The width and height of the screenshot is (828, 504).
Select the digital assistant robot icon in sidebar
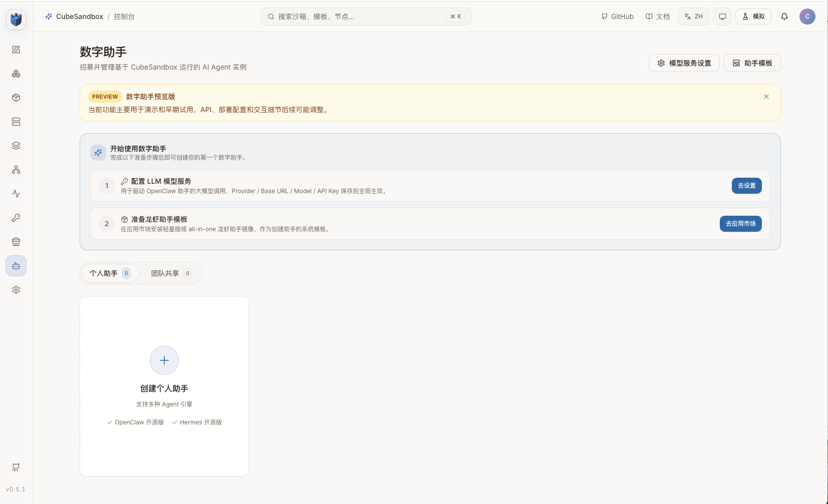point(16,266)
